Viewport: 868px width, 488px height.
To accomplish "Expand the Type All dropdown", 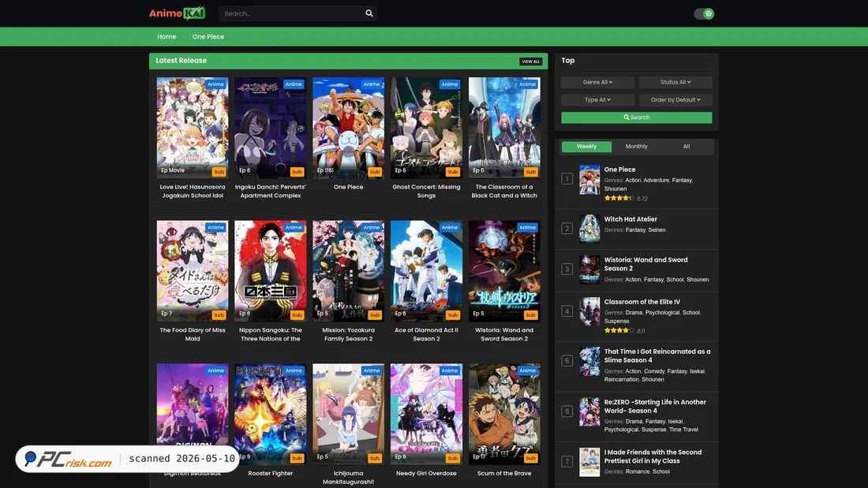I will (597, 100).
